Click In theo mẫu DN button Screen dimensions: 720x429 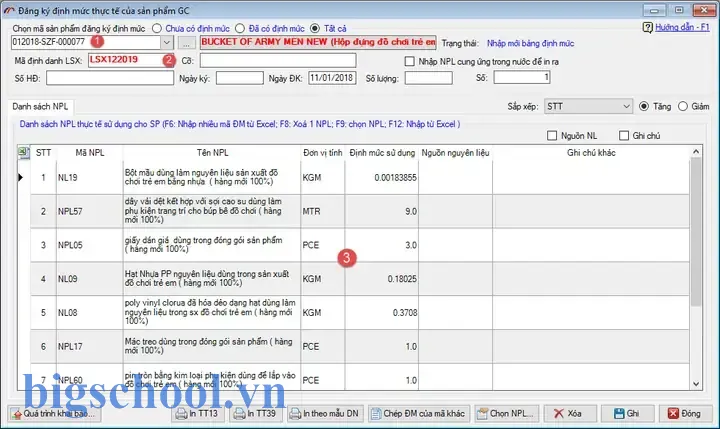[x=326, y=414]
